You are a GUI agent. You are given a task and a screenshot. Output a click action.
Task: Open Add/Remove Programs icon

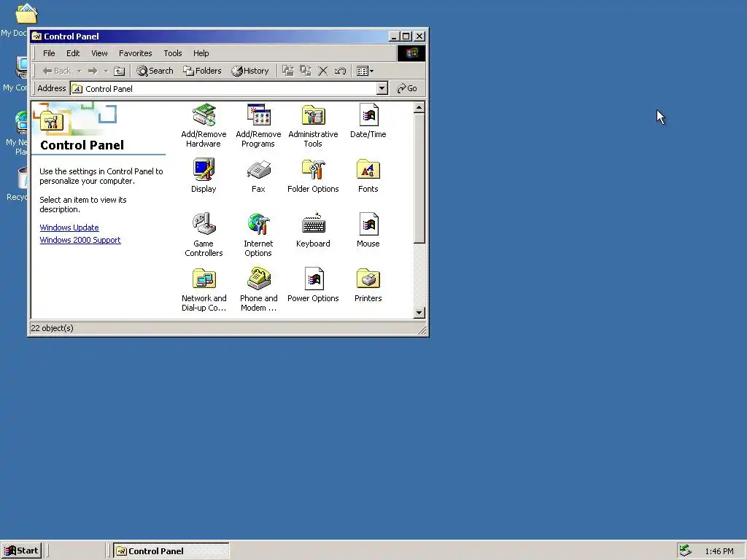pos(258,125)
